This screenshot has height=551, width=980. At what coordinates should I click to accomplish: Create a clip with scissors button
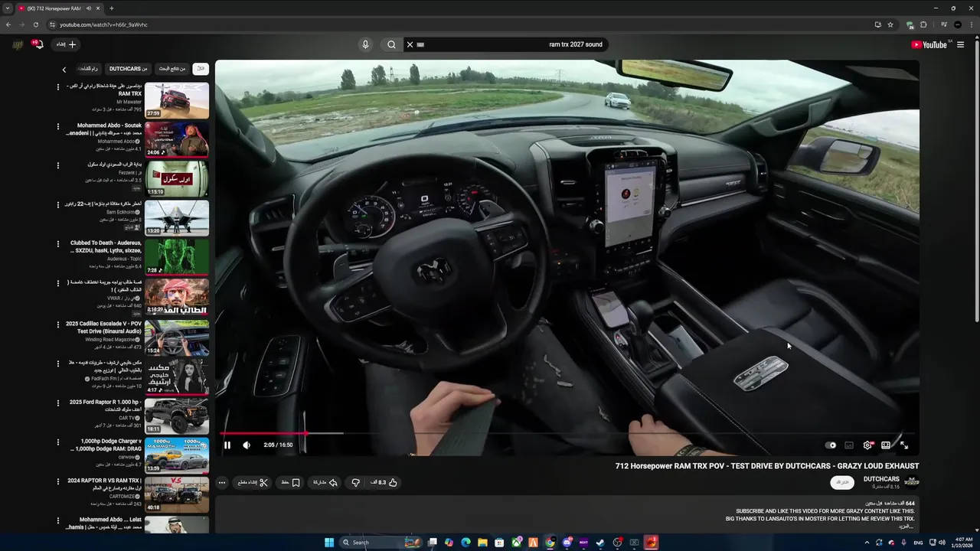253,482
